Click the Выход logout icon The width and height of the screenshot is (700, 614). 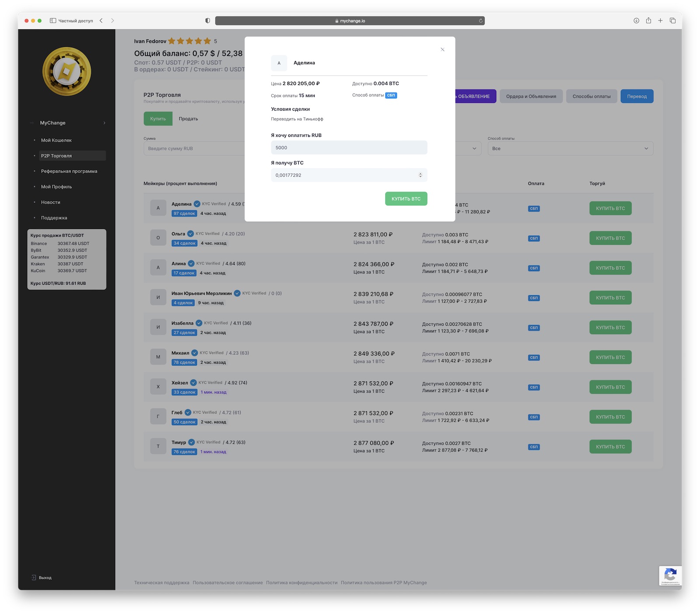click(x=34, y=578)
